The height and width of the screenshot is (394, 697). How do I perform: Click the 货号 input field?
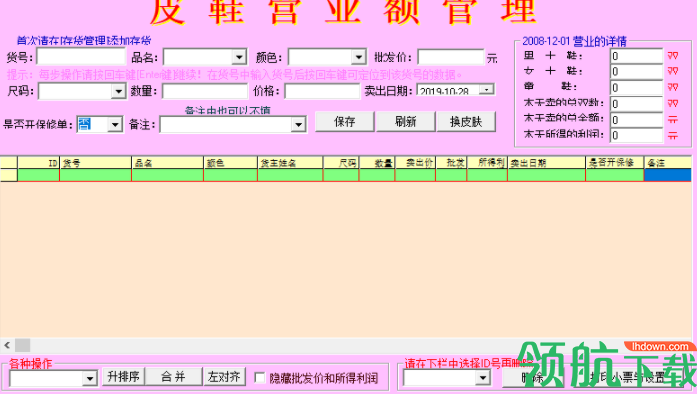pyautogui.click(x=81, y=57)
